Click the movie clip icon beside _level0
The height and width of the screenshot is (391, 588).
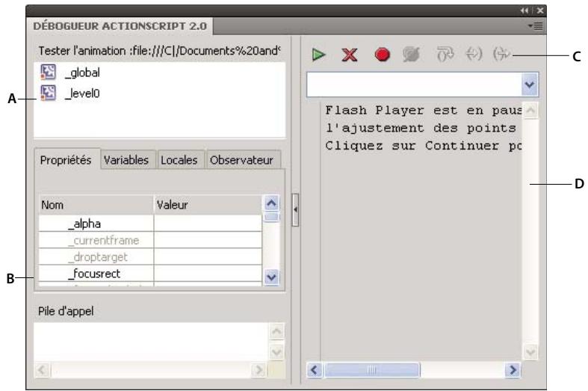click(x=49, y=93)
